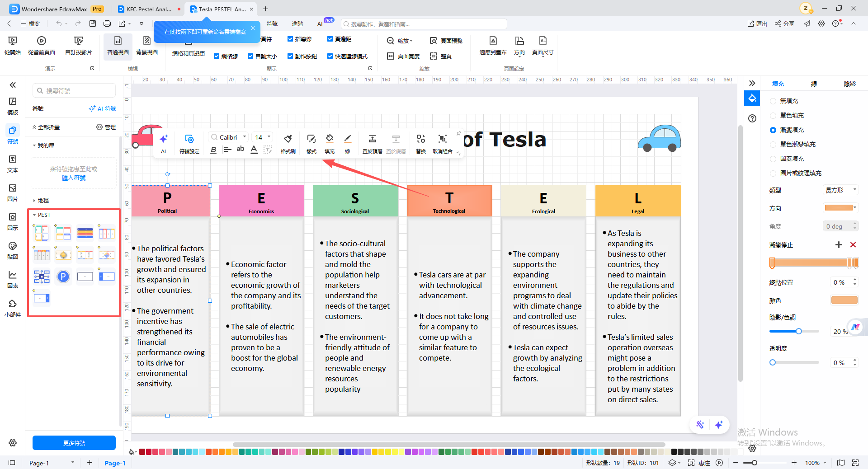Open the 檔案 file menu
The image size is (868, 469).
tap(30, 23)
